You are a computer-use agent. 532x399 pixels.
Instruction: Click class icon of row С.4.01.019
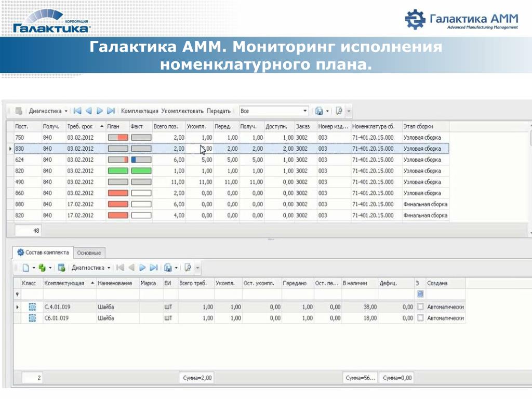point(32,307)
